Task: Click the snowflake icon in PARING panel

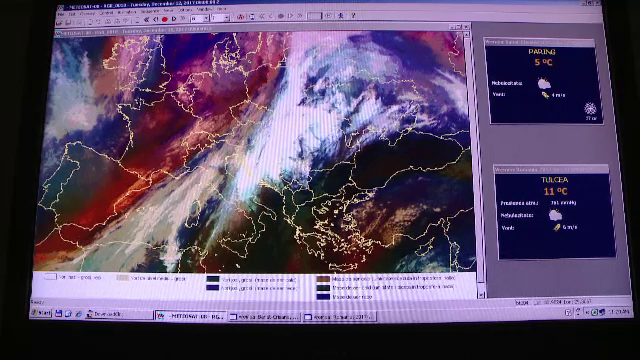Action: pos(590,109)
